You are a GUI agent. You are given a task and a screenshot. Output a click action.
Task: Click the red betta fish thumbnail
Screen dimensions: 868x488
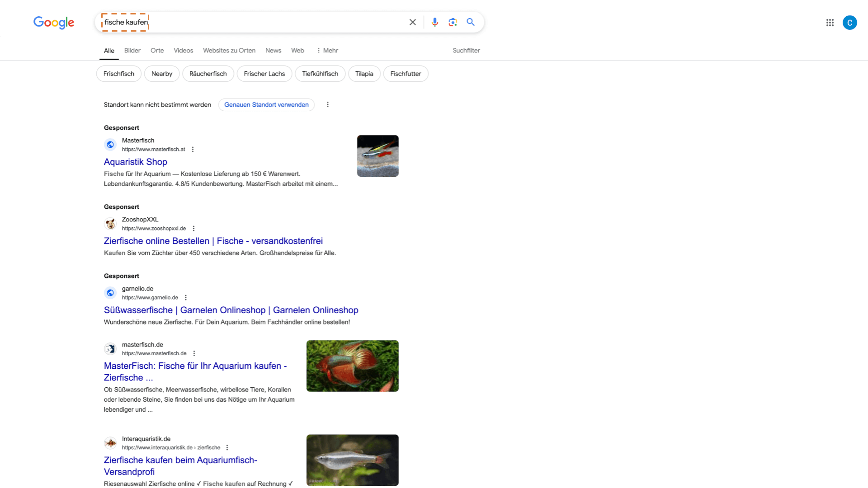tap(352, 366)
